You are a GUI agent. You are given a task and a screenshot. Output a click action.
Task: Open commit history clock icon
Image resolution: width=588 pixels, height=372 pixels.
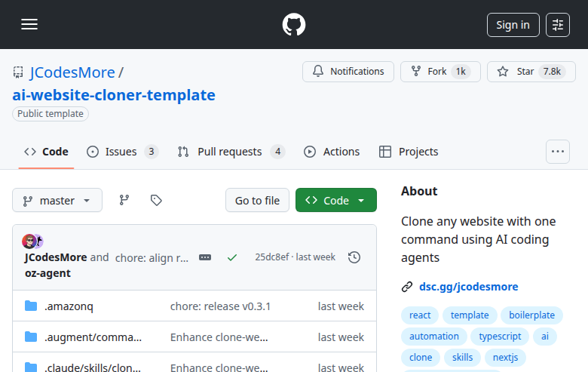click(354, 257)
